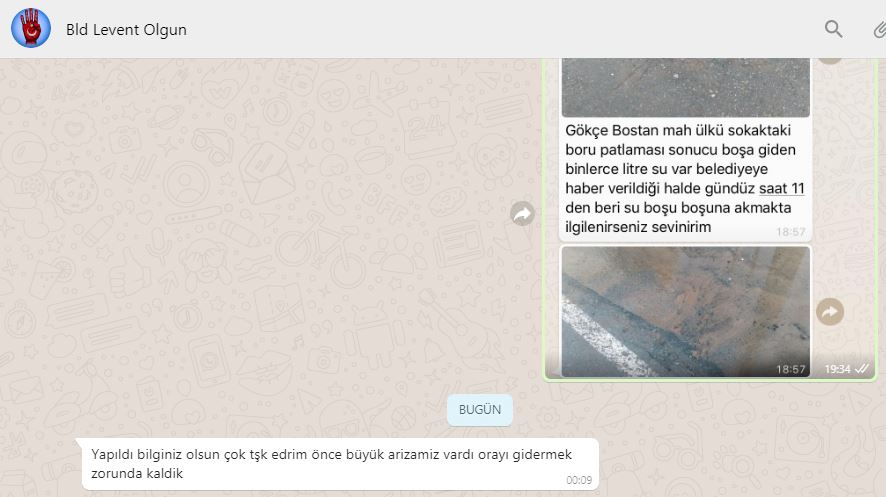Open the attach paperclip menu
Image resolution: width=886 pixels, height=497 pixels.
click(x=879, y=29)
